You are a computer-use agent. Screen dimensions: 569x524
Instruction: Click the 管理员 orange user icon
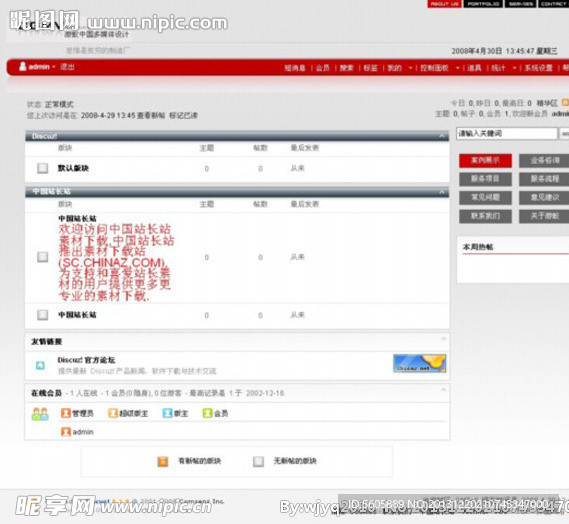pos(66,413)
